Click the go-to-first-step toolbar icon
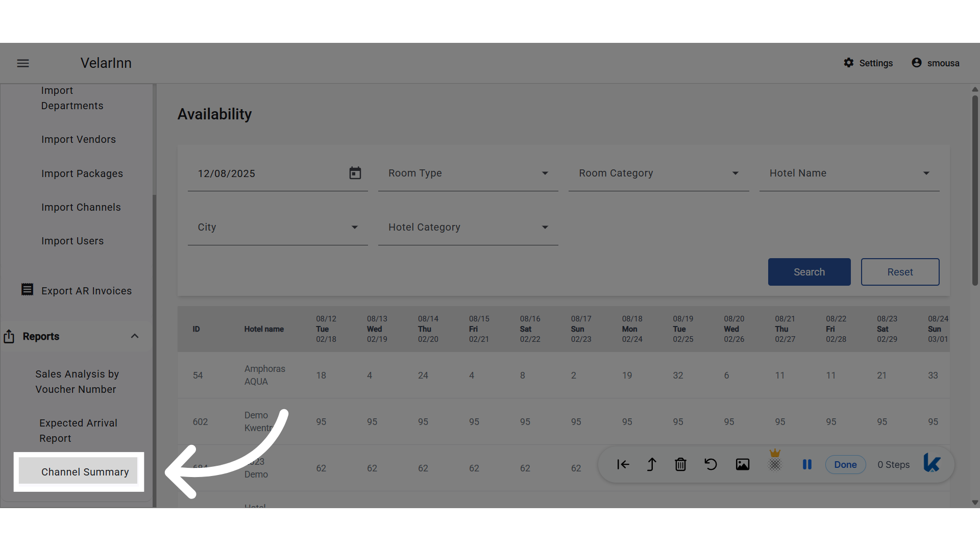The image size is (980, 551). coord(623,464)
